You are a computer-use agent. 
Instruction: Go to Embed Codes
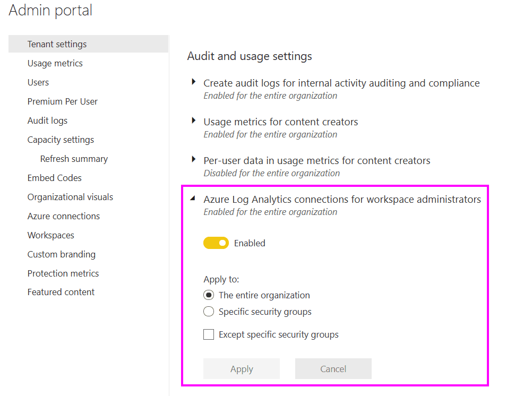coord(55,178)
